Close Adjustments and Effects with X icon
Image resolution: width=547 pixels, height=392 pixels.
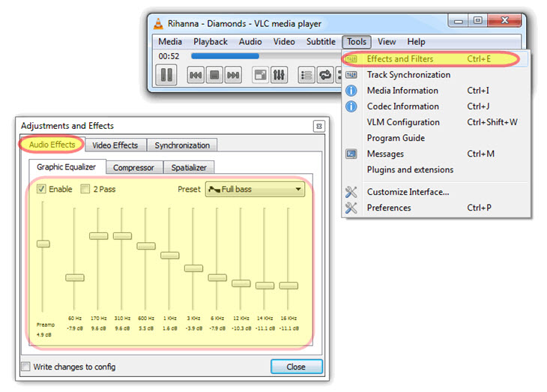[319, 126]
